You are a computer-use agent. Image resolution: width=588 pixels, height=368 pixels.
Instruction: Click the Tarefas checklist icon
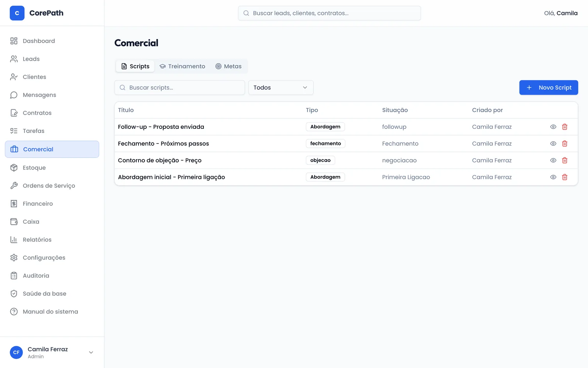point(14,131)
